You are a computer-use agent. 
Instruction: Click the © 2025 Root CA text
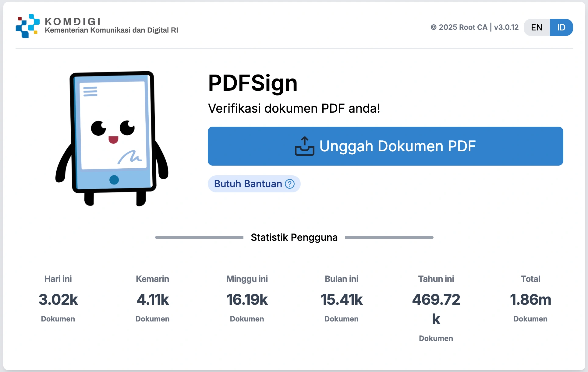click(x=459, y=27)
